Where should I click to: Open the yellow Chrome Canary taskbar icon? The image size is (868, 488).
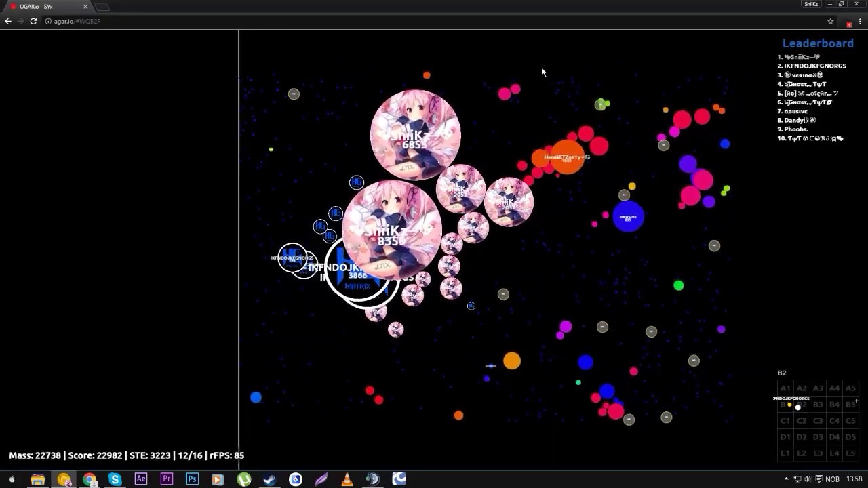click(x=64, y=479)
